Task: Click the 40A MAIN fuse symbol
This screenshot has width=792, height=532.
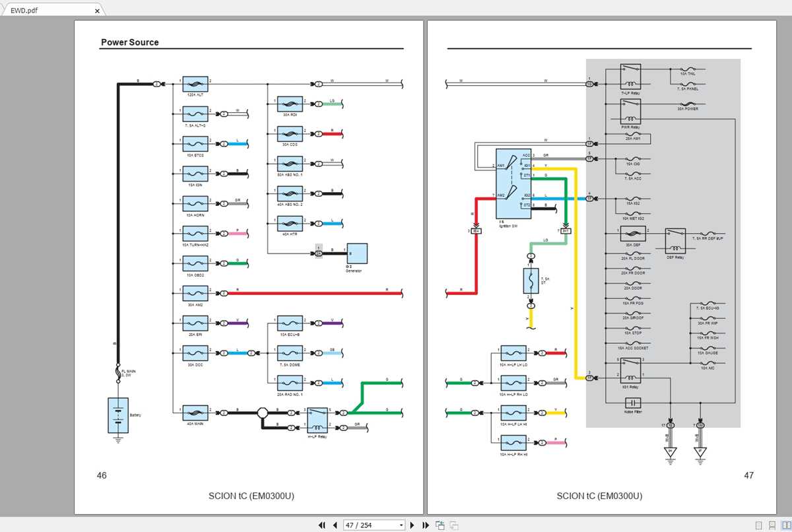Action: pos(195,413)
